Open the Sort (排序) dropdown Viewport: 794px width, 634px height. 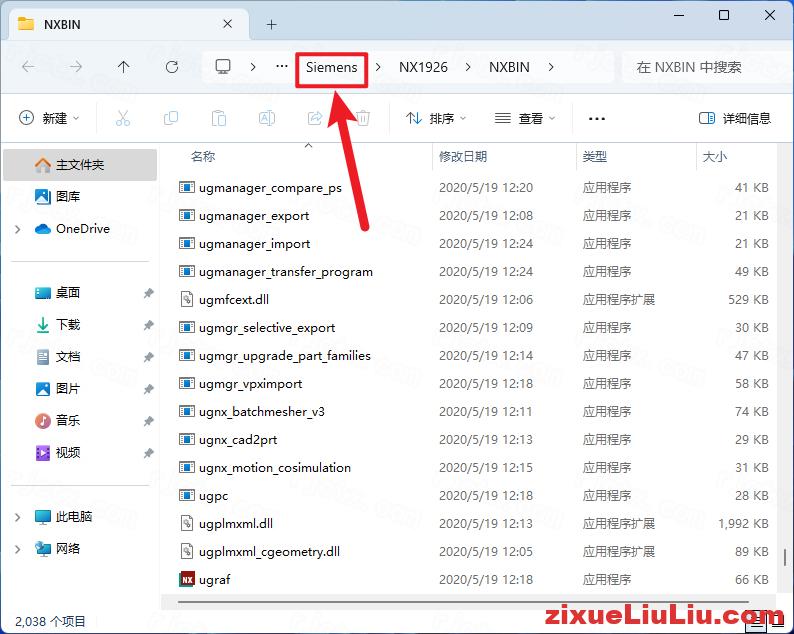[436, 118]
